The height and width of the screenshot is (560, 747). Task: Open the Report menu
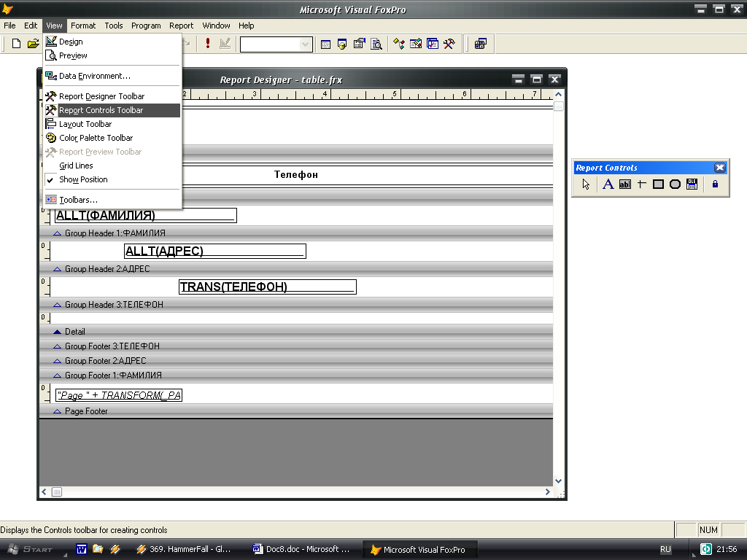coord(181,26)
